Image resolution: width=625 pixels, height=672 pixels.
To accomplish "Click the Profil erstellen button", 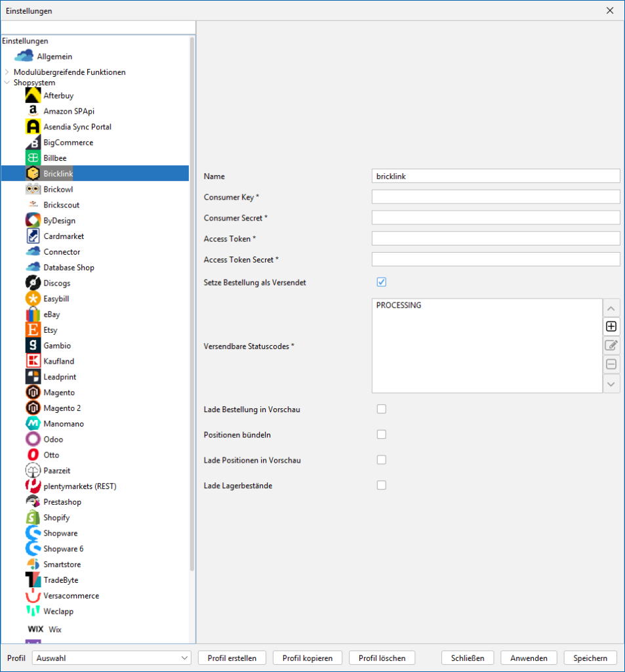I will 232,658.
